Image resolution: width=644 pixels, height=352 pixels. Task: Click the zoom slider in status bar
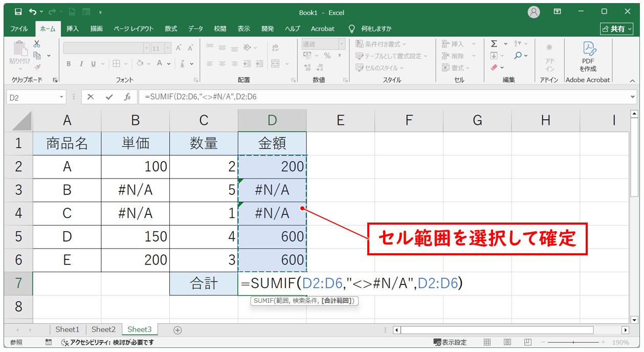pos(573,342)
